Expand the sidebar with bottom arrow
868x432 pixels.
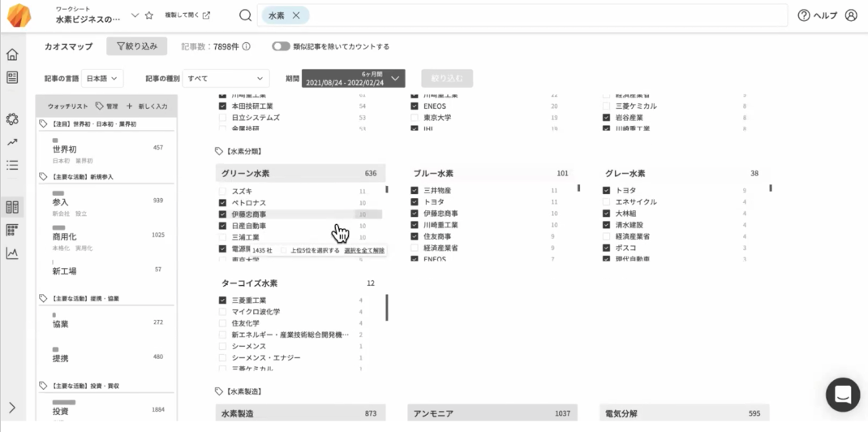12,408
